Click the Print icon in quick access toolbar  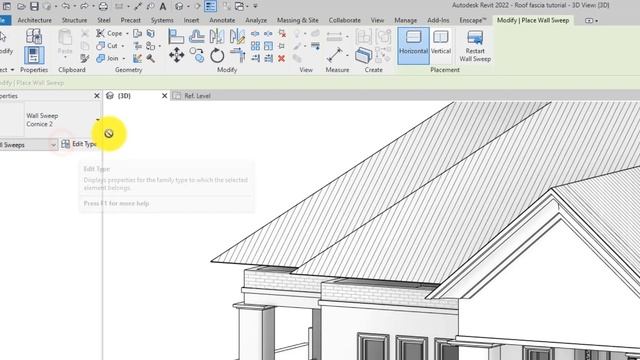pyautogui.click(x=104, y=6)
